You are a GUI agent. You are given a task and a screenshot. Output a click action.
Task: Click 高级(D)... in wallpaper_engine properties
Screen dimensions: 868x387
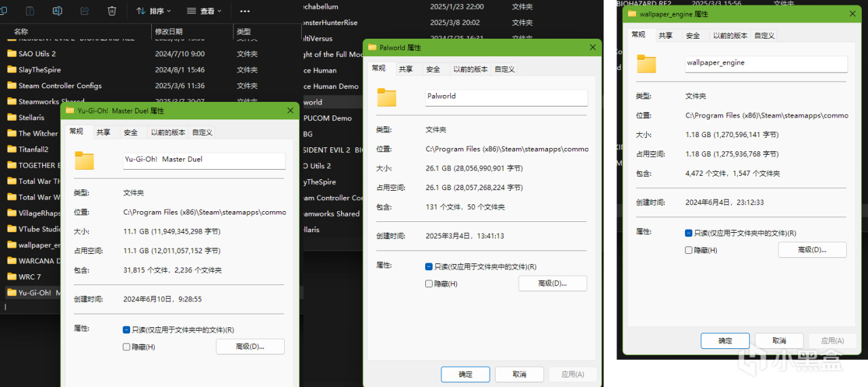(x=812, y=250)
